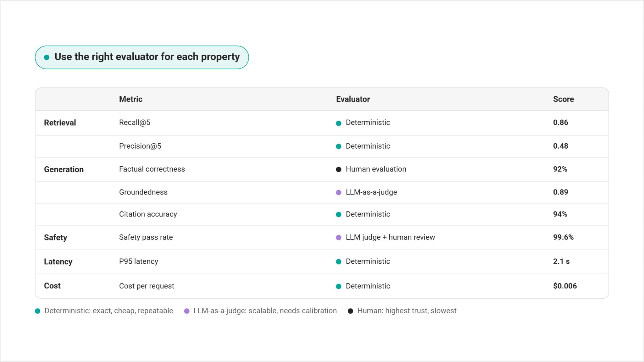The image size is (644, 362).
Task: Click the teal dot beside Recall@5's Deterministic
Action: [x=339, y=123]
